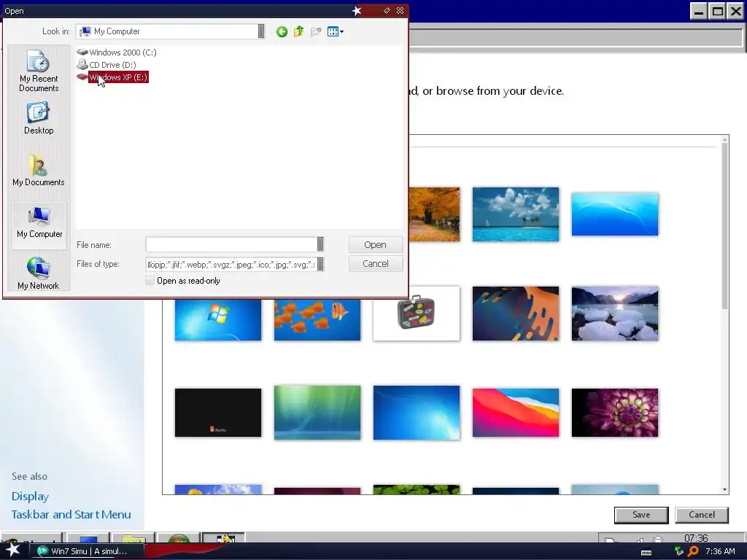This screenshot has width=747, height=560.
Task: Click the Open button in dialog
Action: 376,244
